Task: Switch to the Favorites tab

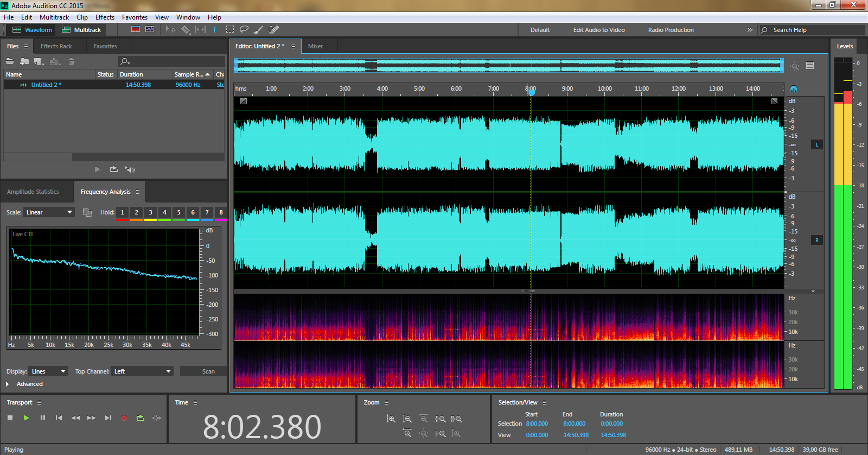Action: pos(105,46)
